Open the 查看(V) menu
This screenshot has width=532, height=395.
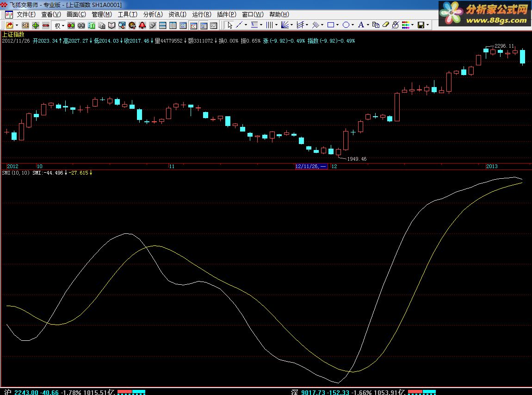click(51, 14)
